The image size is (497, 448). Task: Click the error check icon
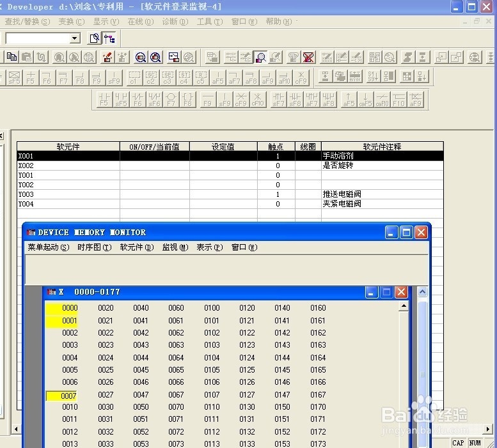tap(355, 76)
